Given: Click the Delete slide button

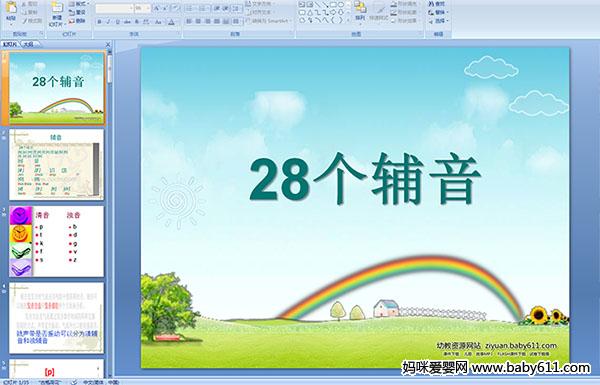Looking at the screenshot, I should click(x=78, y=21).
